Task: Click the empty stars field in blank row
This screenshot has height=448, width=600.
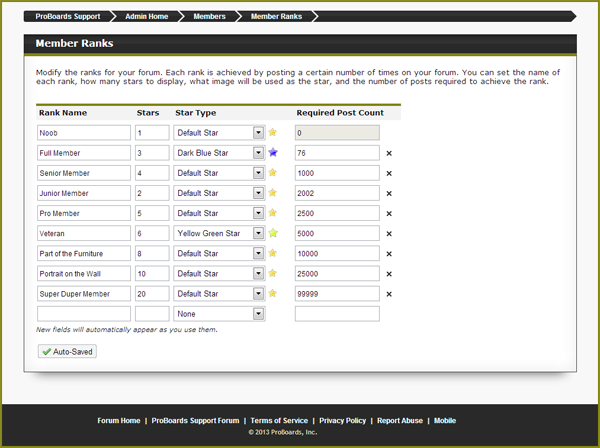Action: [x=152, y=314]
